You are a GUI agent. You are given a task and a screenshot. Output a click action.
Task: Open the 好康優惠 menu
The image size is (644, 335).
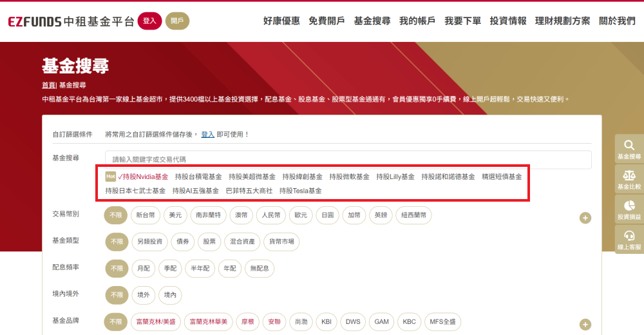pos(281,21)
